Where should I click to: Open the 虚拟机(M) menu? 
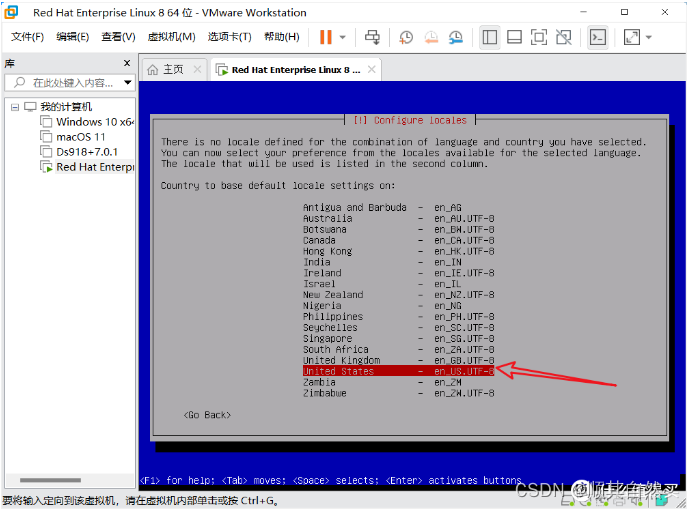(171, 37)
